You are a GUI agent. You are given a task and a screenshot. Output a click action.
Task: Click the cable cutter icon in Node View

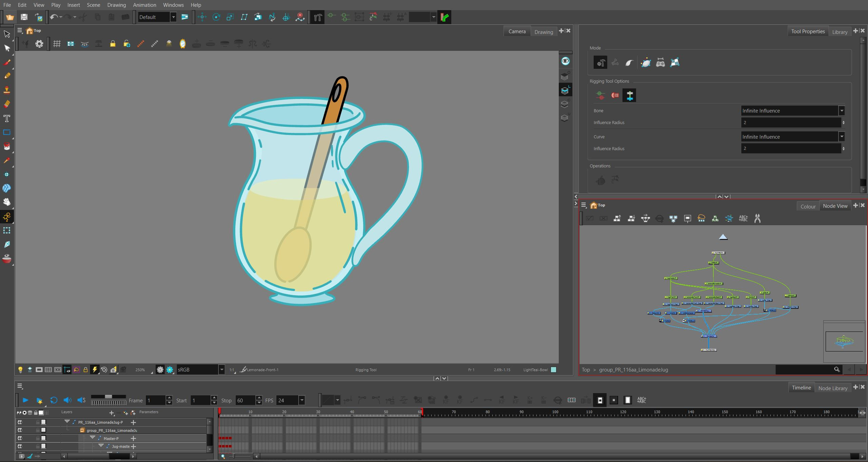(x=757, y=219)
